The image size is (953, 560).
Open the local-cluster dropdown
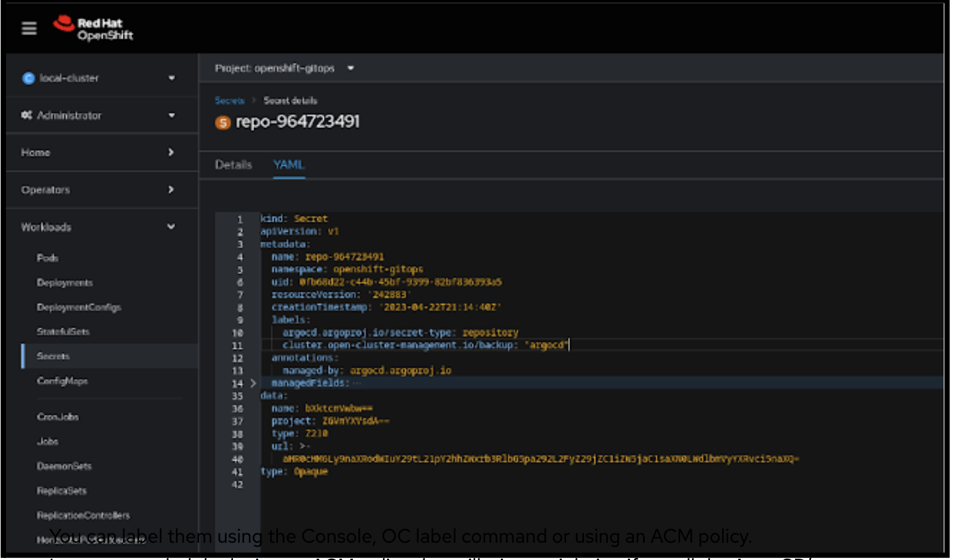171,78
